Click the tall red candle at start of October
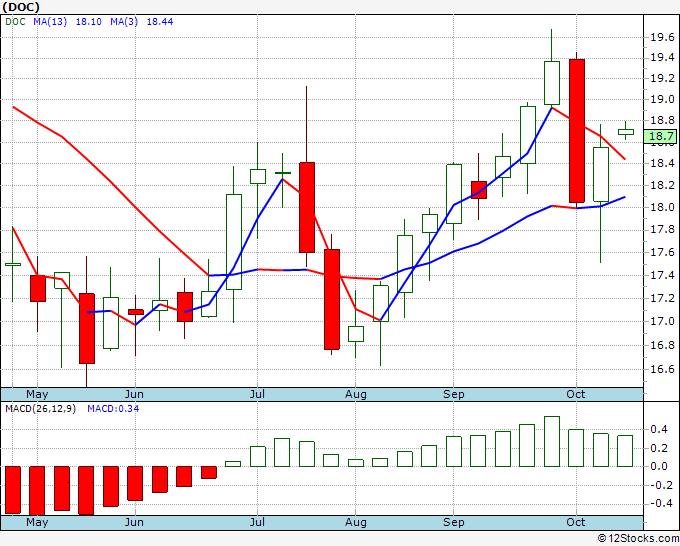The image size is (680, 546). click(577, 131)
